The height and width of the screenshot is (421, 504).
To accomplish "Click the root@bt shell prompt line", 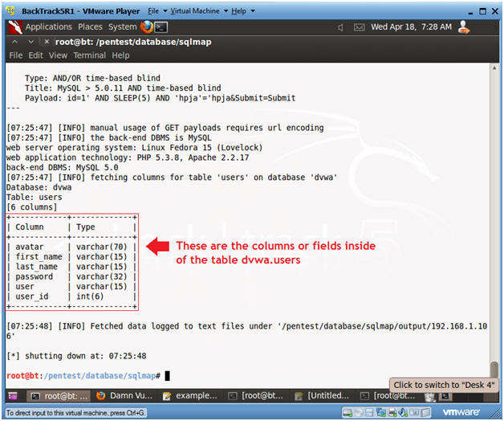I will 88,376.
